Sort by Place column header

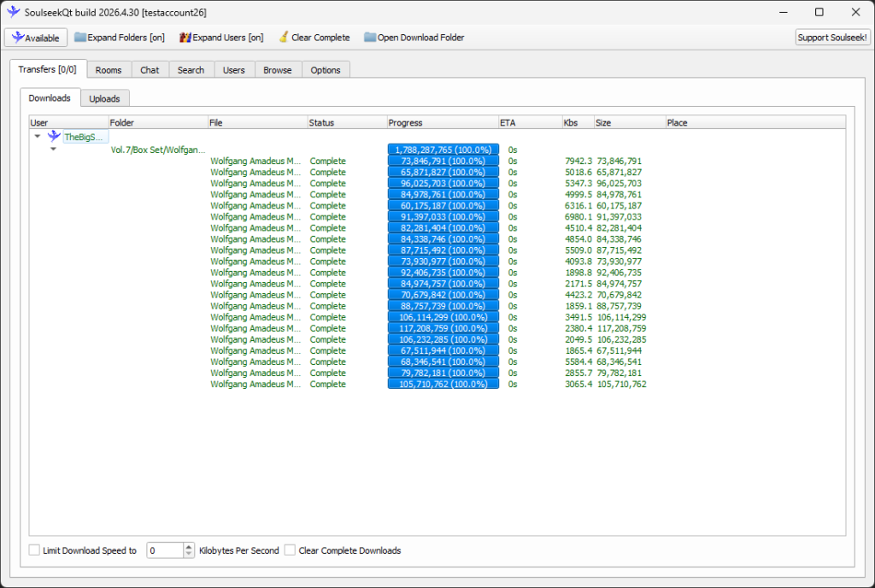[x=755, y=122]
